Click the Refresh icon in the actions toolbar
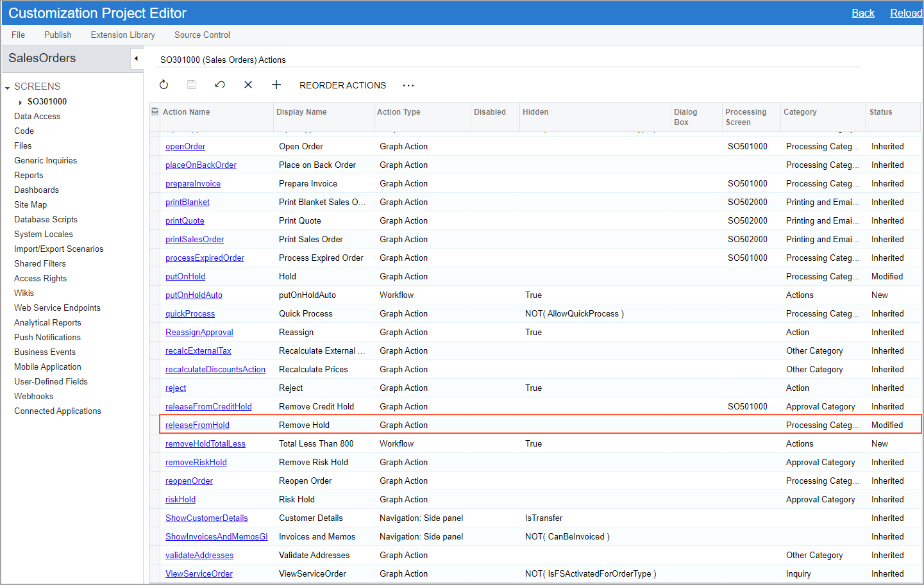This screenshot has width=924, height=585. [x=164, y=85]
